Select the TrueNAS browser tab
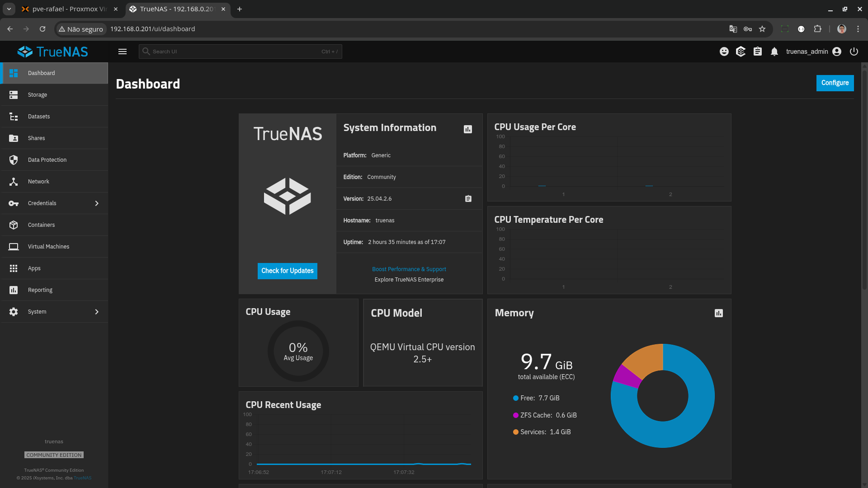 pyautogui.click(x=178, y=9)
